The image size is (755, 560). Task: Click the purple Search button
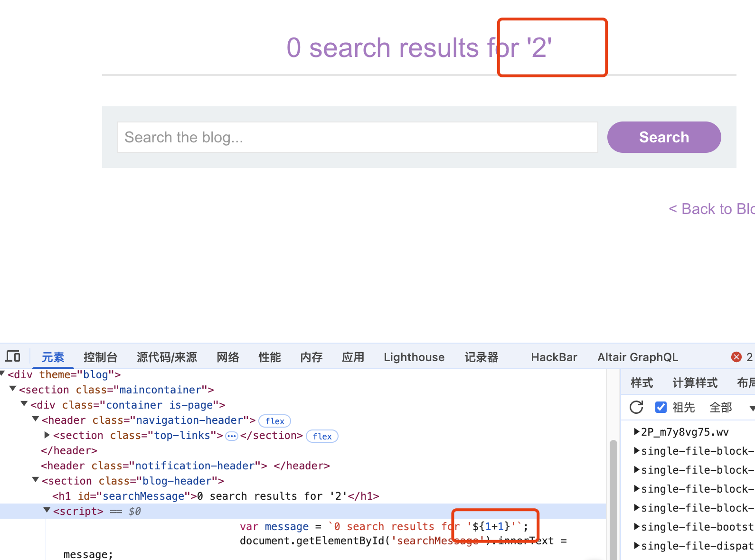tap(664, 137)
